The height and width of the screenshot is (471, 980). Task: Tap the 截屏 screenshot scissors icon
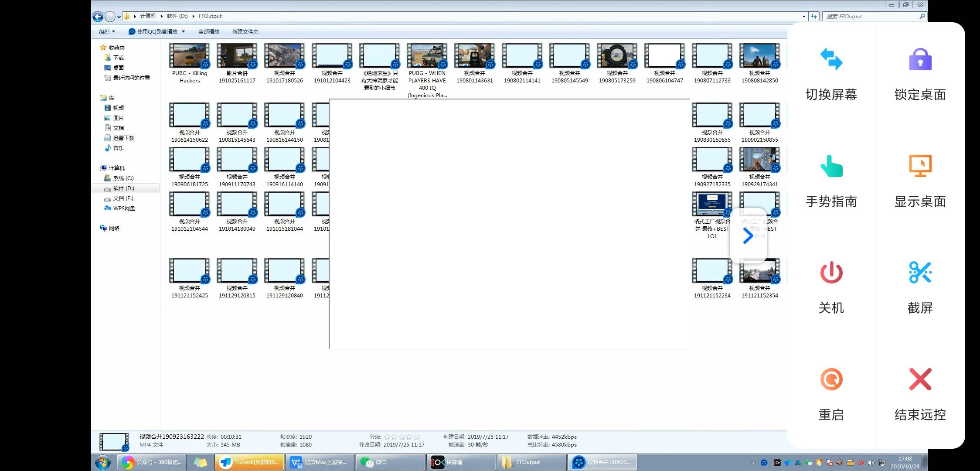point(920,273)
